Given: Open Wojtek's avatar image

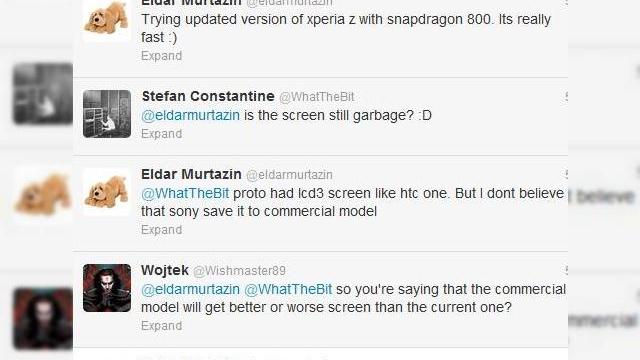Looking at the screenshot, I should 107,288.
